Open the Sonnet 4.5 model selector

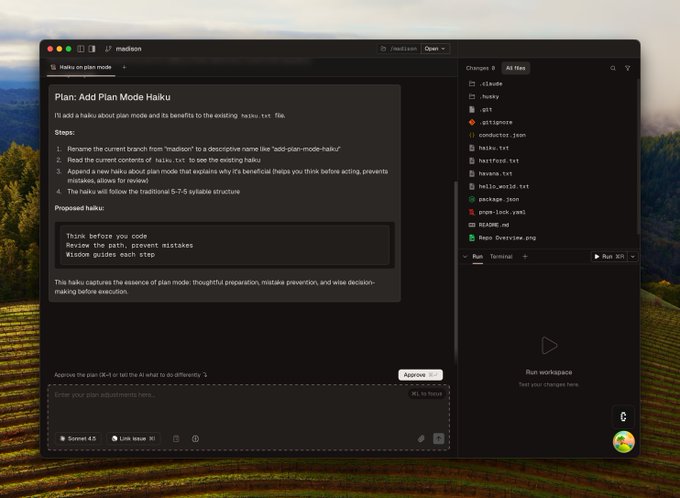pos(78,439)
